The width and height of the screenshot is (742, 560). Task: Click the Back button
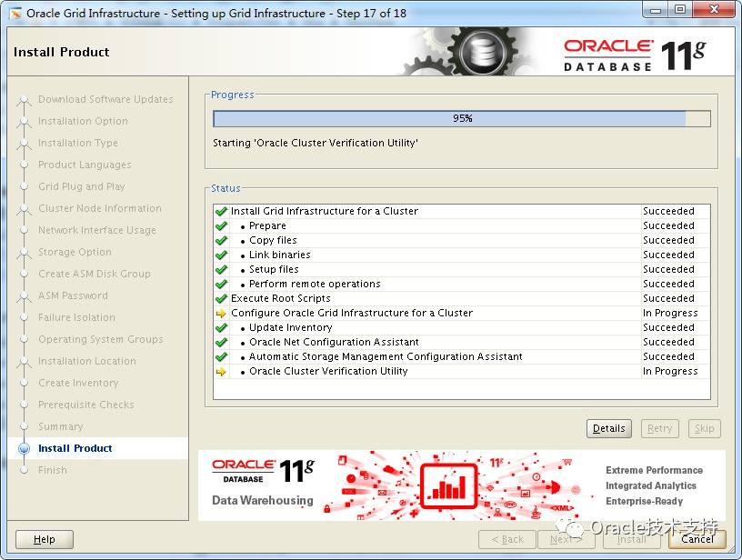tap(507, 539)
